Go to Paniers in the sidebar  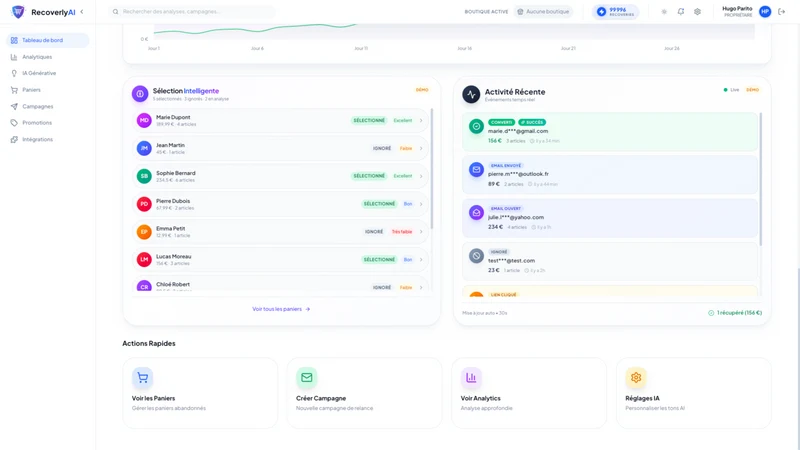tap(47, 90)
